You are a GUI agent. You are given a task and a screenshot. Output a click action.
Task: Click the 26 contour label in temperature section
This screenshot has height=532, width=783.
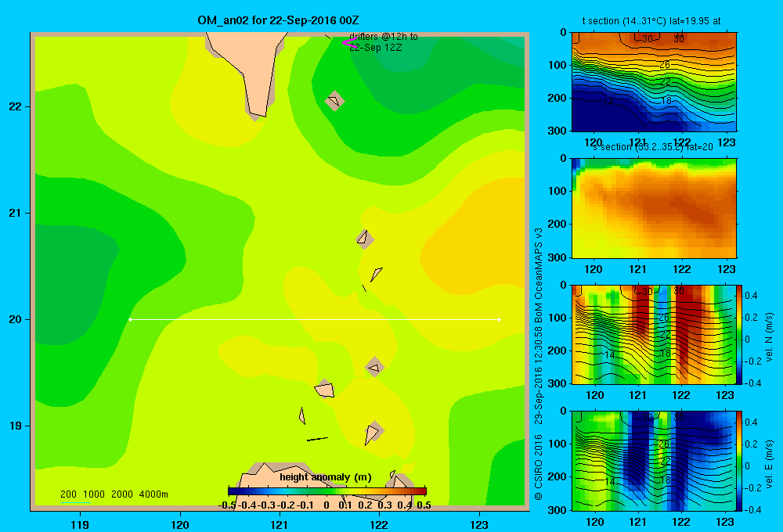pos(664,65)
